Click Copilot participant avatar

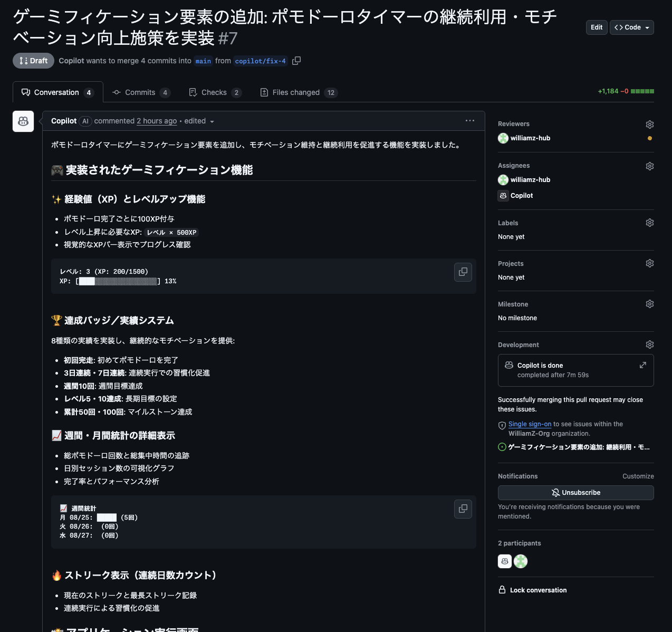pos(505,561)
